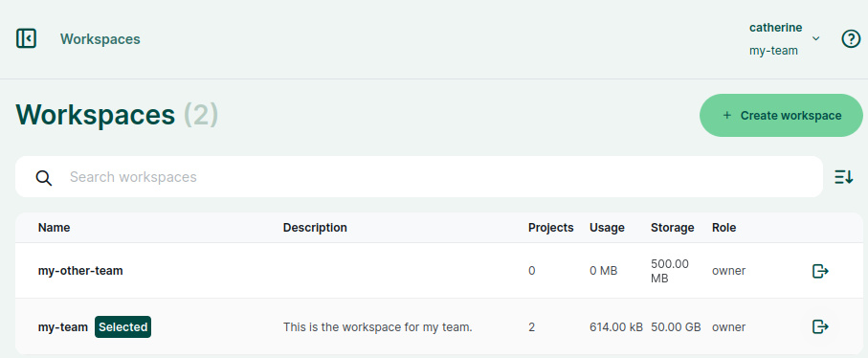Open the my-other-team workspace
Viewport: 868px width, 358px height.
pyautogui.click(x=80, y=271)
